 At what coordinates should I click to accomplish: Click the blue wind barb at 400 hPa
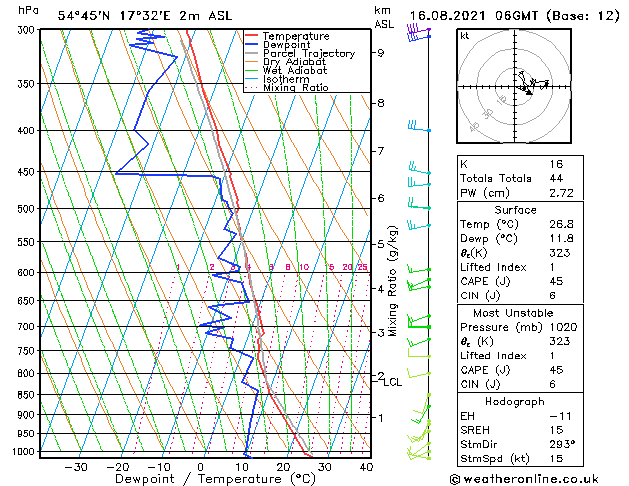pyautogui.click(x=418, y=127)
